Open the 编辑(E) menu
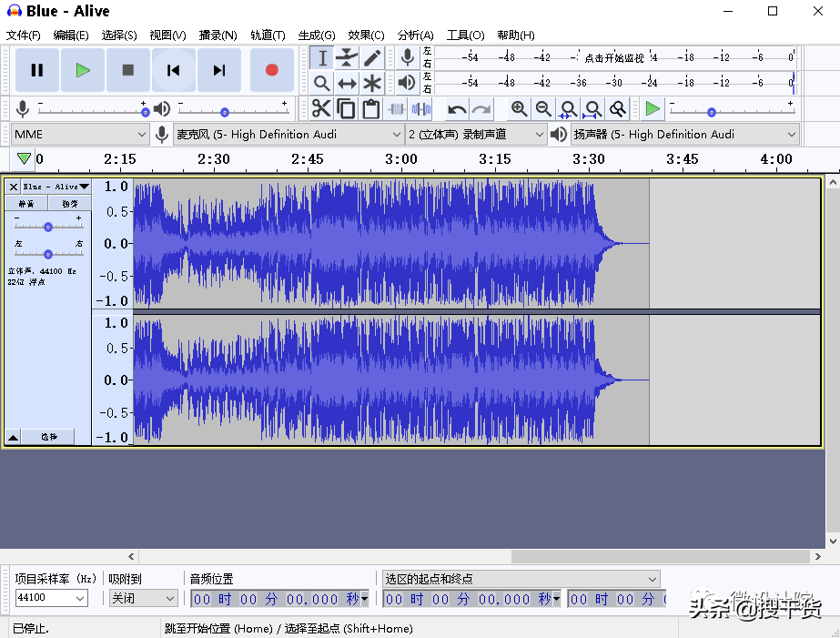This screenshot has height=638, width=840. click(71, 35)
